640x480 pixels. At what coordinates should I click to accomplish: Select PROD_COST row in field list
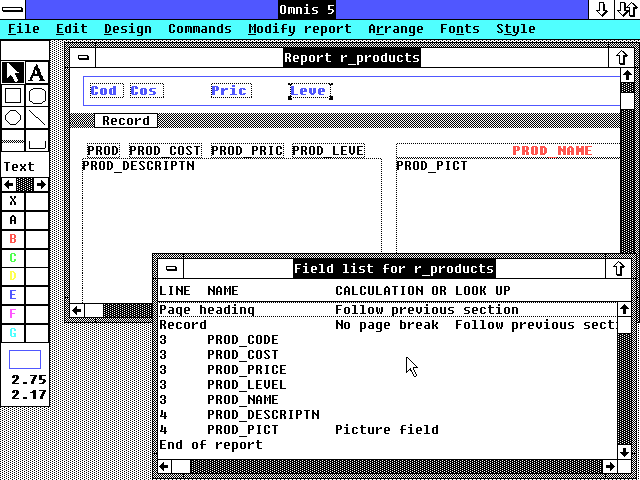coord(387,355)
